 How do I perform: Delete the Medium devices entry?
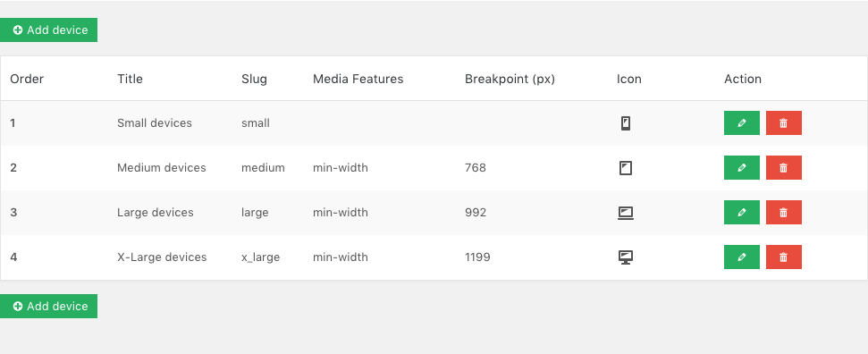(x=784, y=168)
